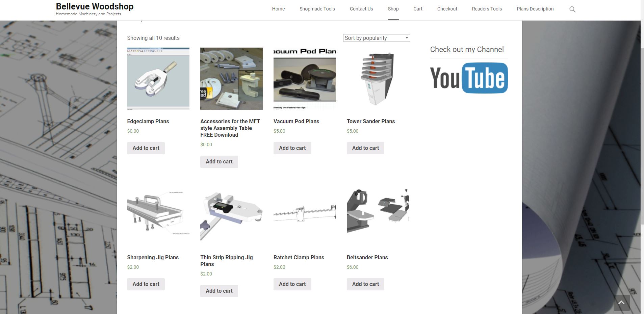644x314 pixels.
Task: Click the Bellevue Woodshop site title
Action: point(95,6)
